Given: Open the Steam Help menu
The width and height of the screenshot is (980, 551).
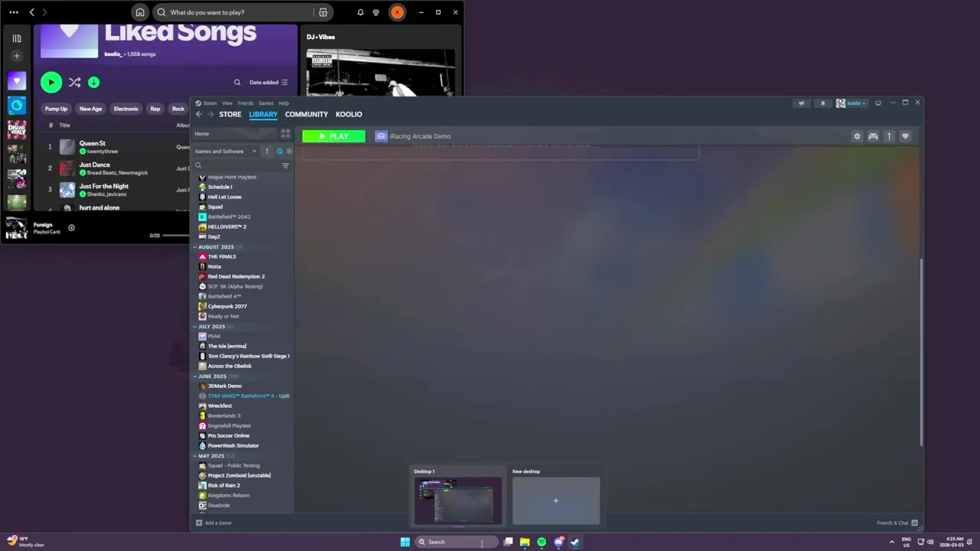Looking at the screenshot, I should 283,103.
